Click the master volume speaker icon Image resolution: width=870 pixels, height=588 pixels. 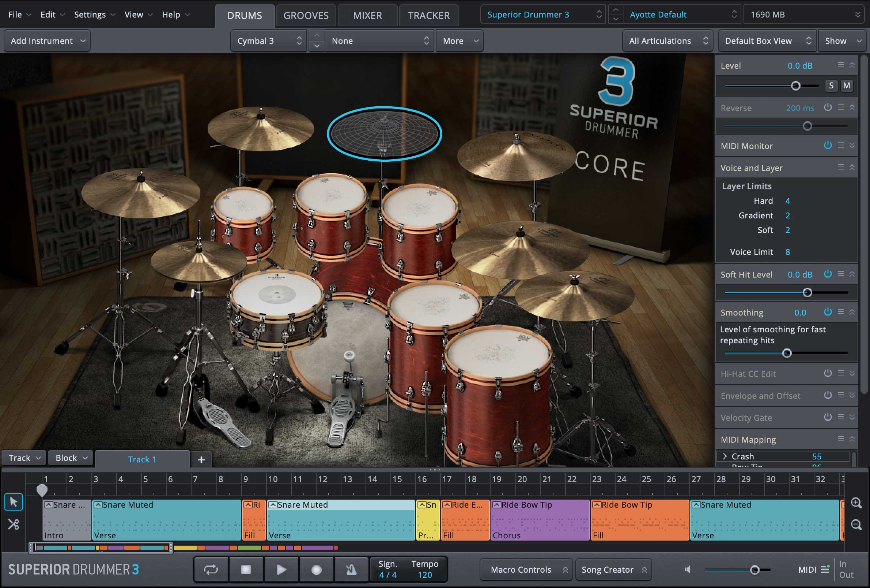[688, 570]
